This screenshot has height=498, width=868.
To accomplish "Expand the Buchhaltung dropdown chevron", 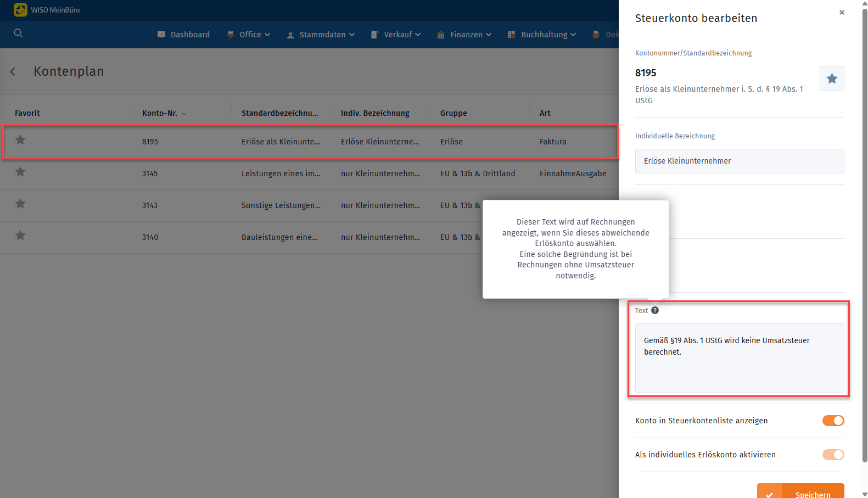I will pos(573,35).
